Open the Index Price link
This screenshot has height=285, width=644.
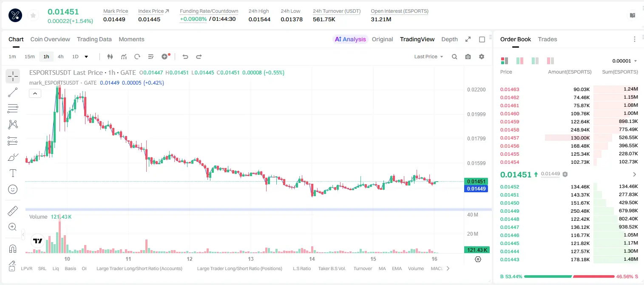153,11
